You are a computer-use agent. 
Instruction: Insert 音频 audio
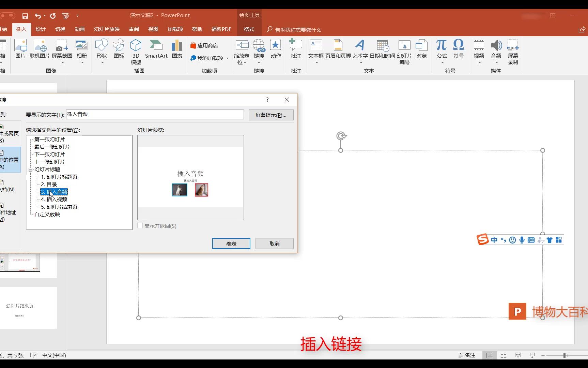point(496,51)
